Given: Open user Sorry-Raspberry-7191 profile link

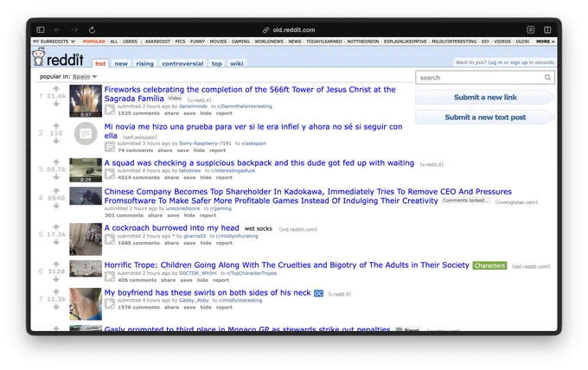Looking at the screenshot, I should 205,144.
